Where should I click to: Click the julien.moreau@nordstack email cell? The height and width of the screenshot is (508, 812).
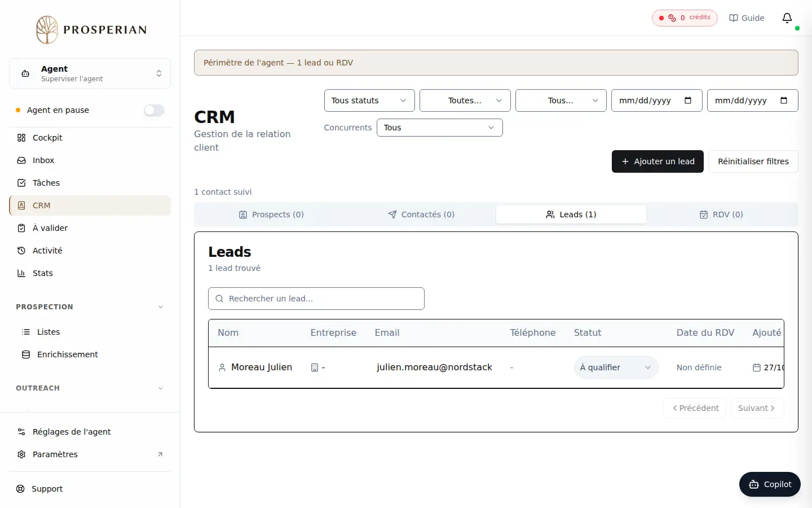[x=434, y=367]
